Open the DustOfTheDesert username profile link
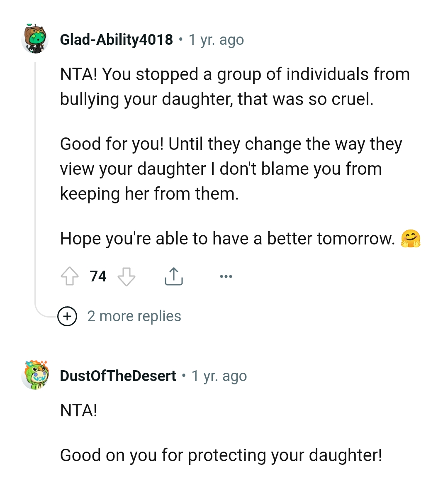 [118, 376]
